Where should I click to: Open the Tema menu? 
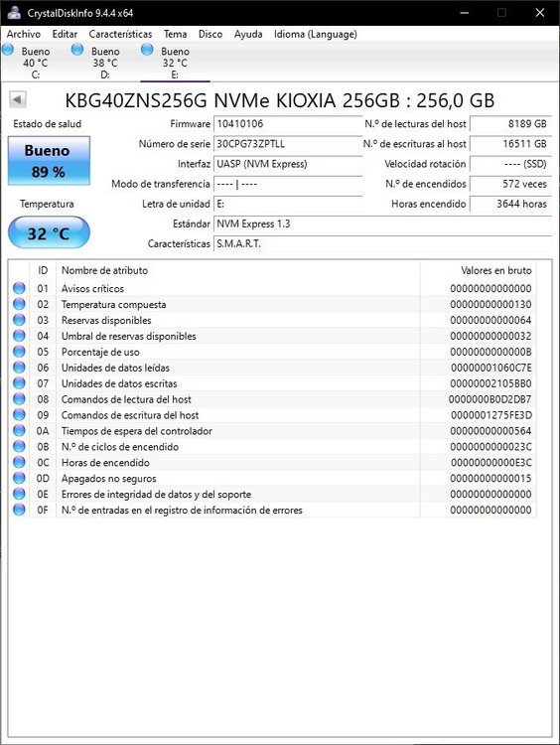pos(176,34)
